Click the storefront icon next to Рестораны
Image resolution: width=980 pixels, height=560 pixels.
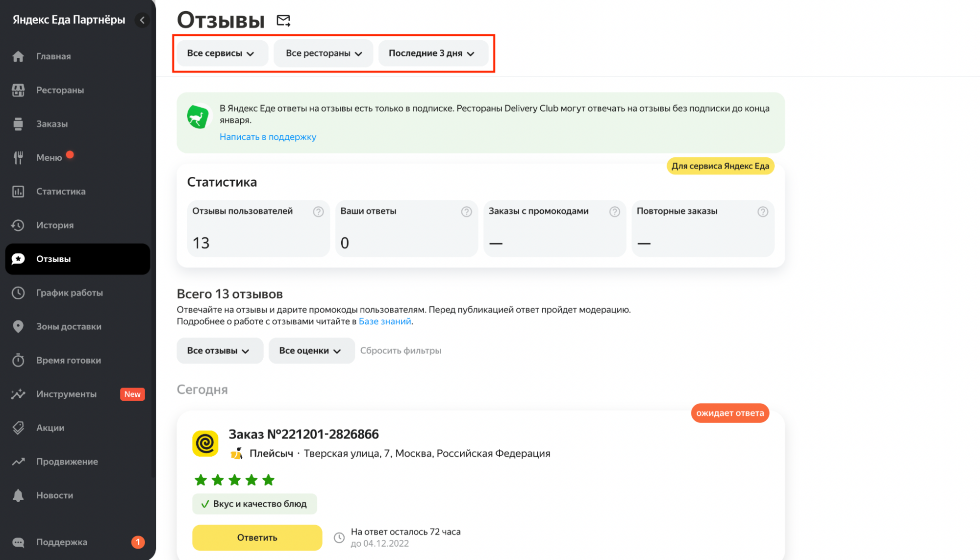(x=18, y=90)
